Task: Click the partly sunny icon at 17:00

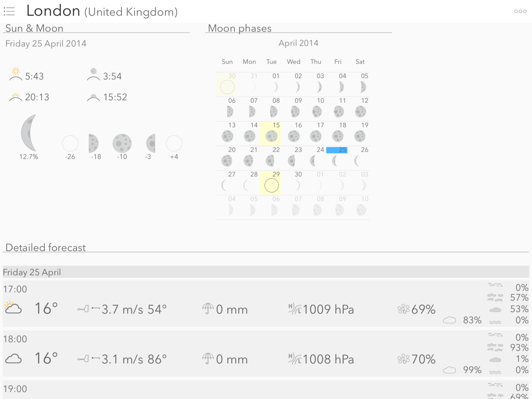Action: coord(13,307)
